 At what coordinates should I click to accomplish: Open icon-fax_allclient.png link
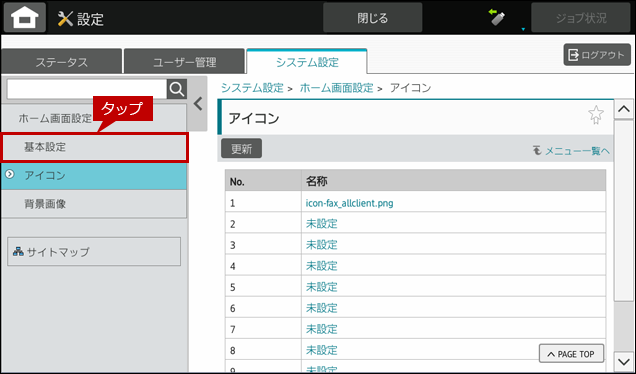[350, 203]
